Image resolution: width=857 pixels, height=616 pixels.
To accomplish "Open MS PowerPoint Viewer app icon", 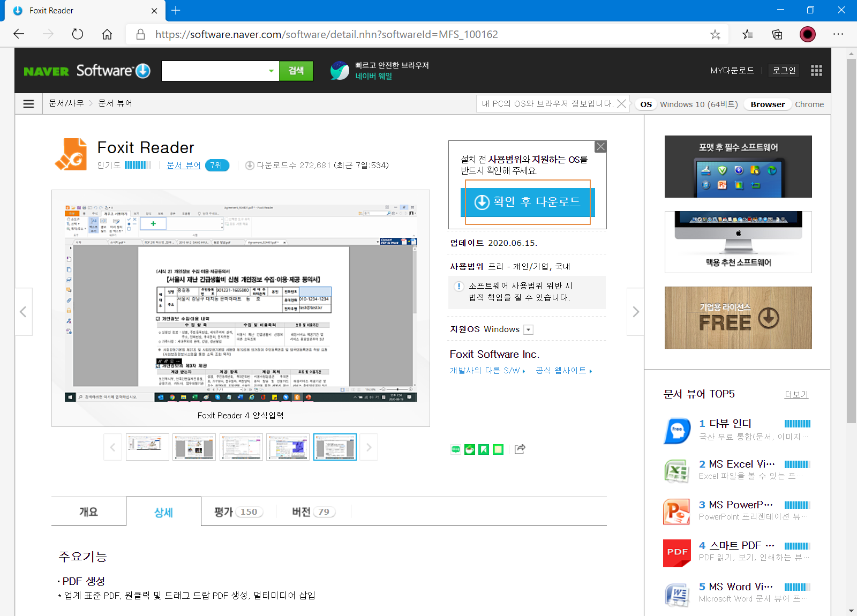I will click(677, 512).
